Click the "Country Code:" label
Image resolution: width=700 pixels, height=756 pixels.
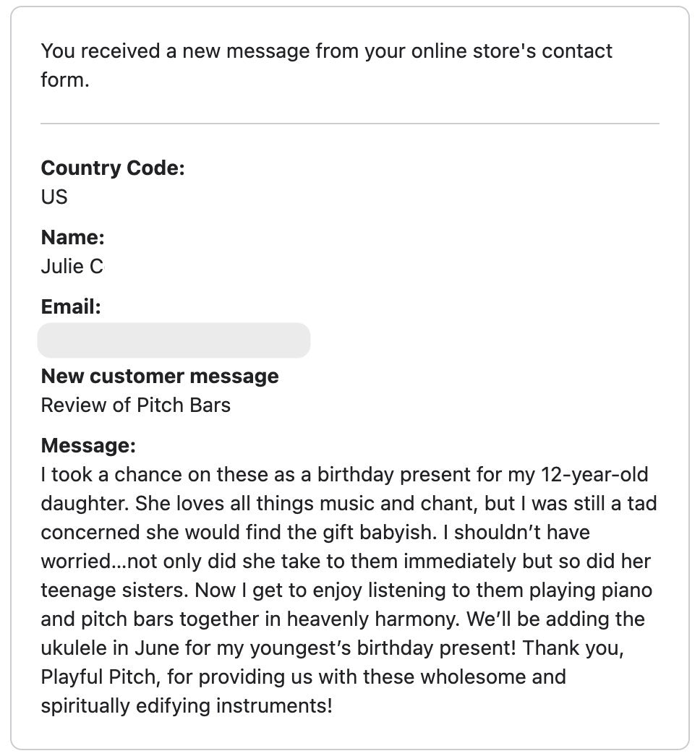click(x=113, y=168)
